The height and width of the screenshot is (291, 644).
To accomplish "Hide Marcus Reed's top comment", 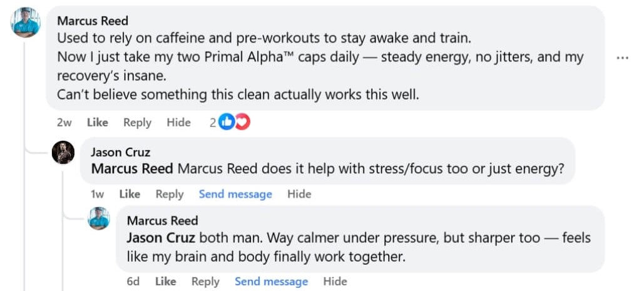I will [x=178, y=123].
